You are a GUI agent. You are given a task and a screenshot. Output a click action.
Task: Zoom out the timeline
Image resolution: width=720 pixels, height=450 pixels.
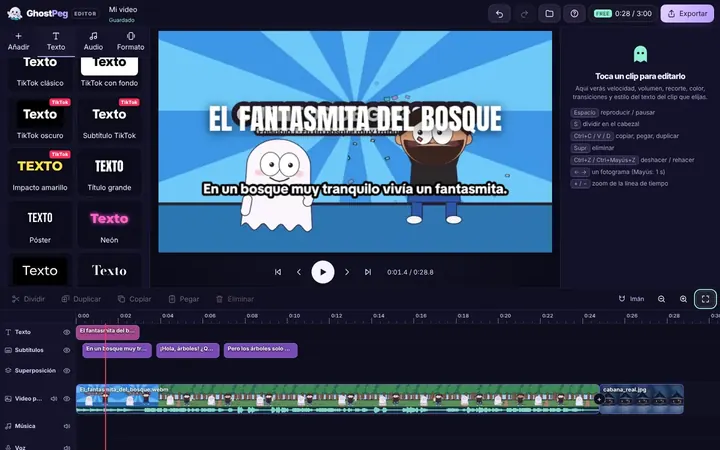click(661, 299)
